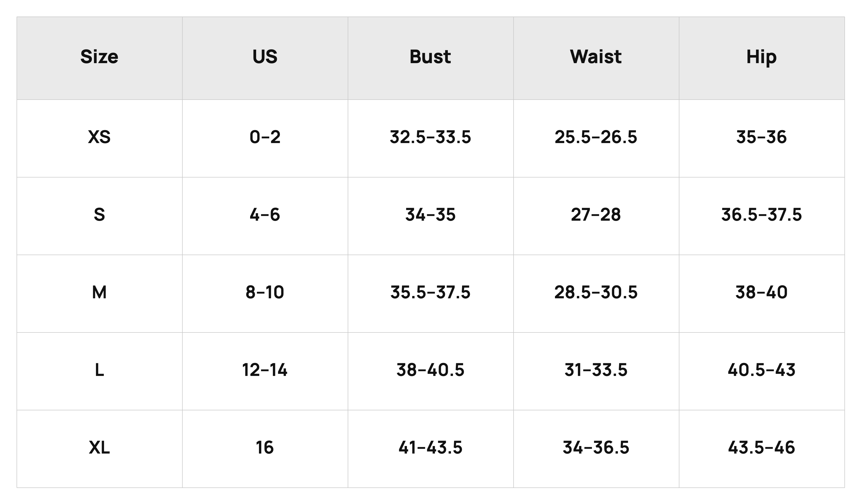Click US size 0–2 cell
This screenshot has width=861, height=504.
pyautogui.click(x=265, y=137)
